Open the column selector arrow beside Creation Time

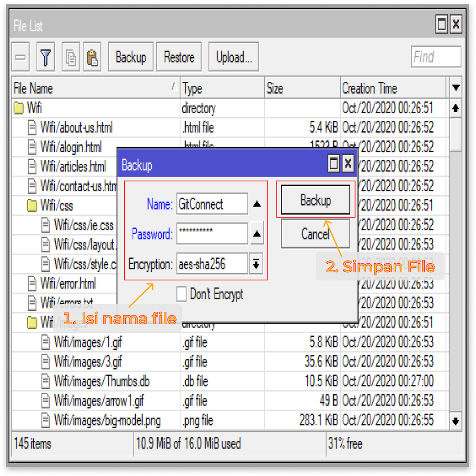(456, 88)
